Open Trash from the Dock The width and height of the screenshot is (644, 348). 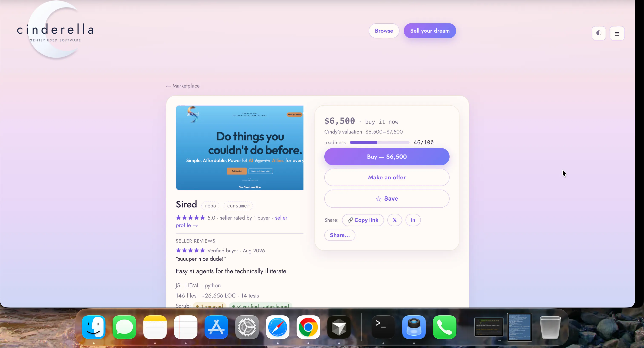coord(550,327)
